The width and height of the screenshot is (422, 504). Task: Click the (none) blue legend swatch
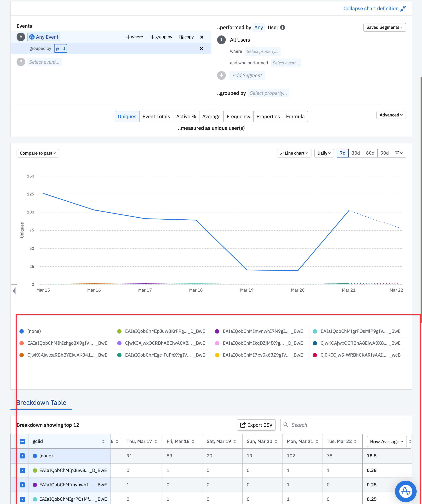22,331
